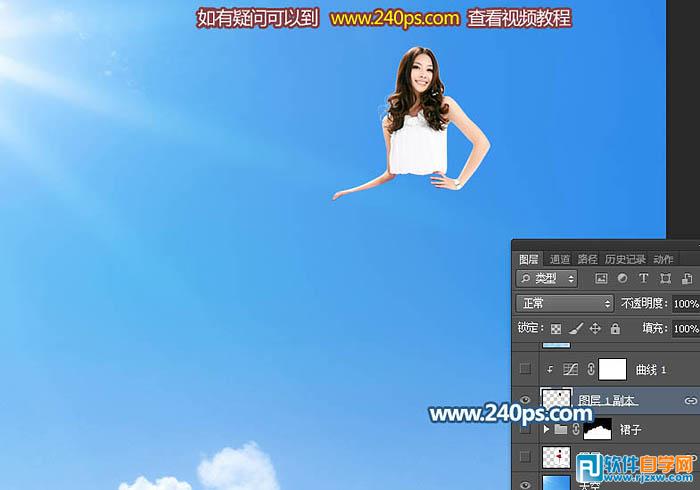Viewport: 700px width, 490px height.
Task: Lock all padlock icon
Action: tap(615, 329)
